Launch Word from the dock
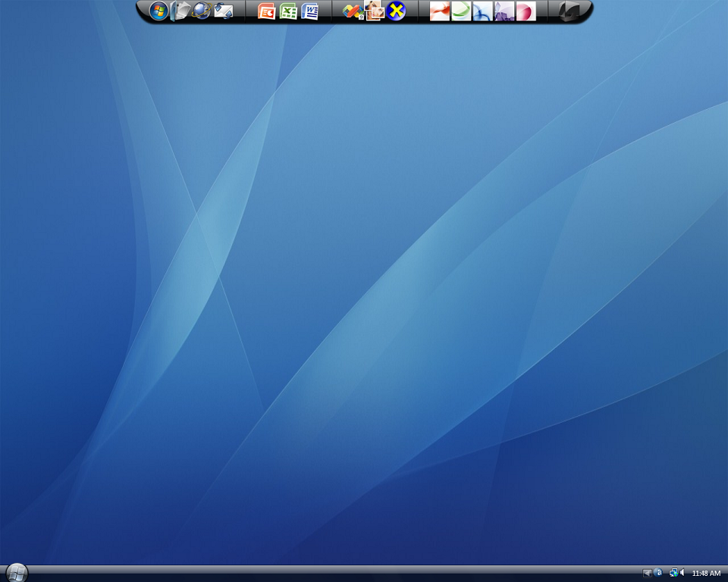 tap(309, 11)
